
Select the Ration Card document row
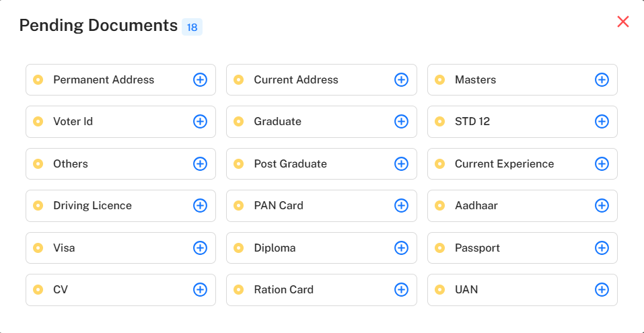coord(310,290)
